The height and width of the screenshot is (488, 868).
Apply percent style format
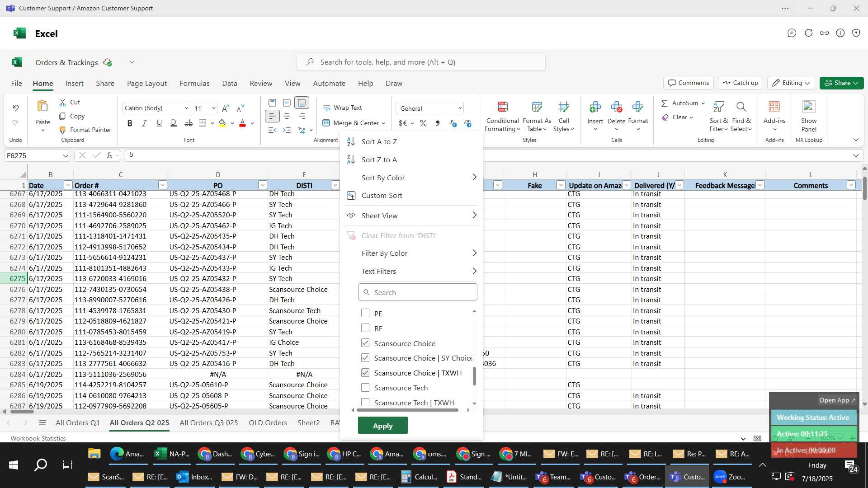click(423, 123)
